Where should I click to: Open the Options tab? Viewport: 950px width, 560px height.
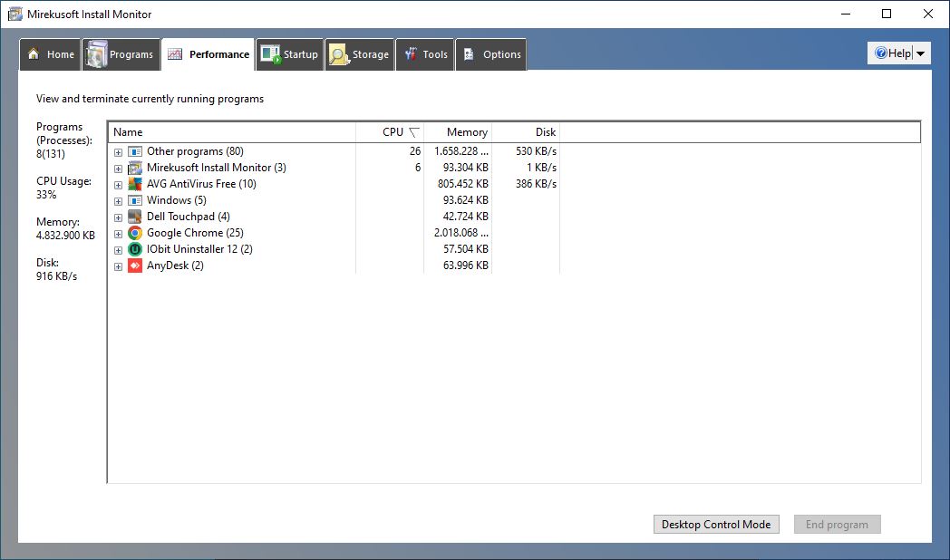click(x=491, y=54)
